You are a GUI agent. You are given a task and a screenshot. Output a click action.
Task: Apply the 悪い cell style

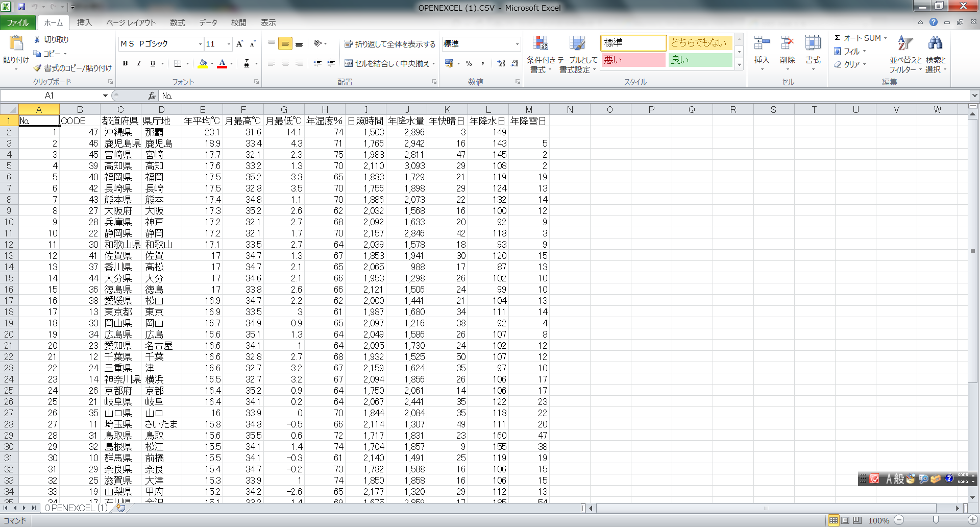pos(633,60)
